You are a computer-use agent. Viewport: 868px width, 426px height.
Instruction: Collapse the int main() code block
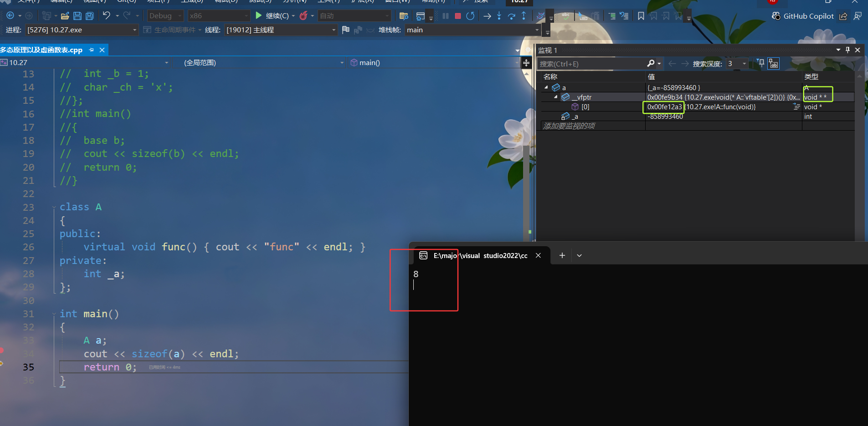click(55, 314)
